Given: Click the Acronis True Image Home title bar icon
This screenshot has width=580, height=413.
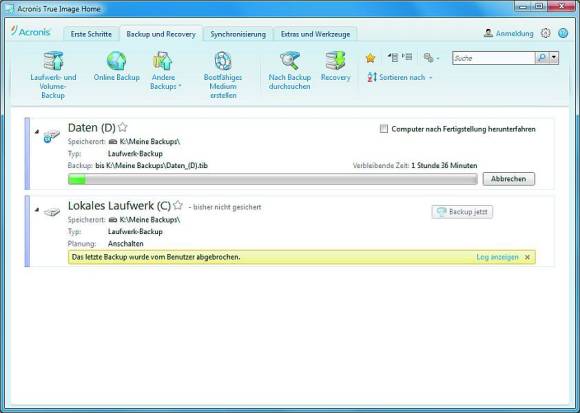Looking at the screenshot, I should click(9, 9).
